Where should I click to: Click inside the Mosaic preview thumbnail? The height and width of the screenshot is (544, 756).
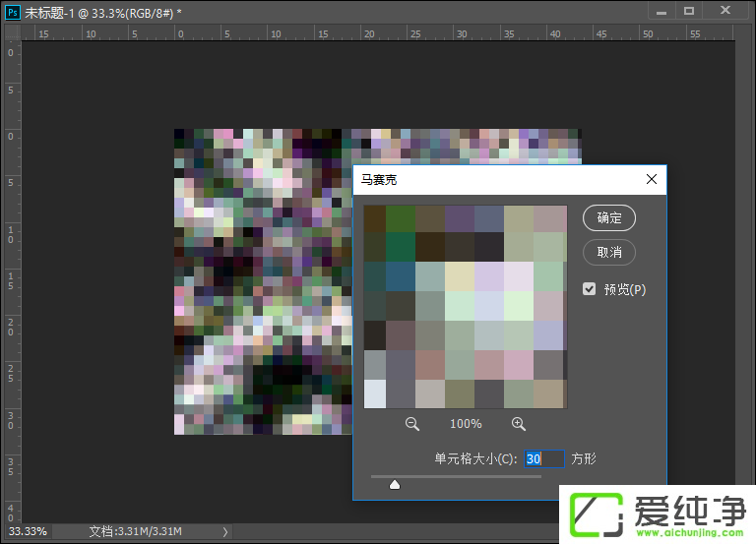pos(465,306)
